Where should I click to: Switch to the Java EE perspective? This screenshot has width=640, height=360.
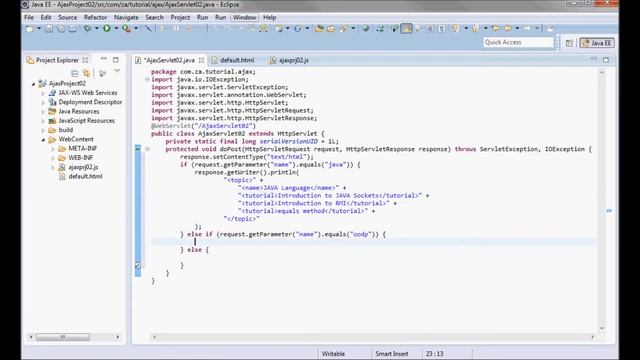(x=597, y=43)
